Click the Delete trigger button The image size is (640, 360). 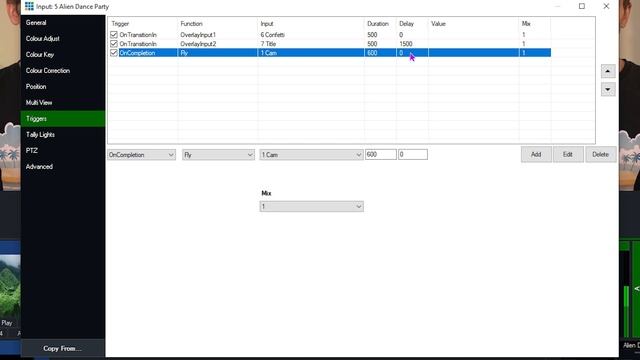[600, 154]
